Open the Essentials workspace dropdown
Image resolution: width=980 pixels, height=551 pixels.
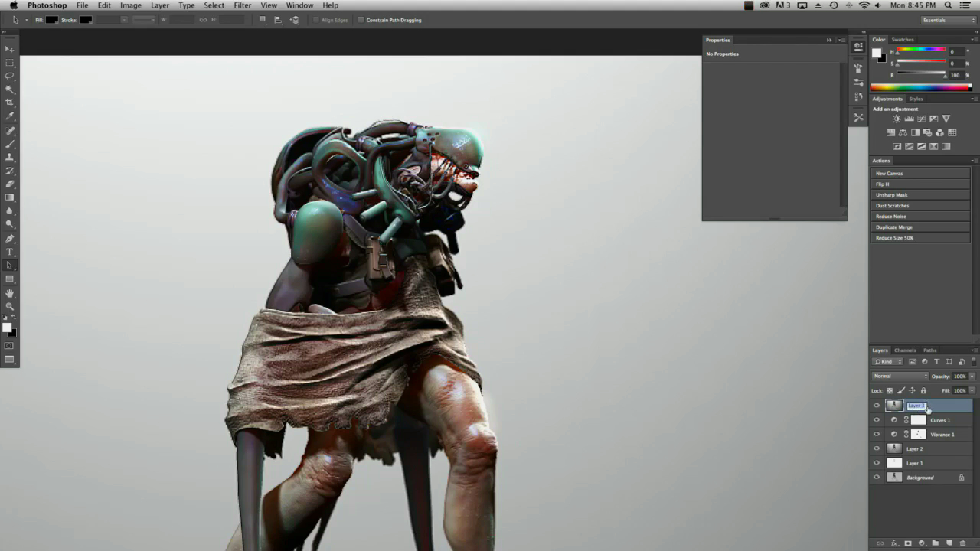(x=949, y=20)
